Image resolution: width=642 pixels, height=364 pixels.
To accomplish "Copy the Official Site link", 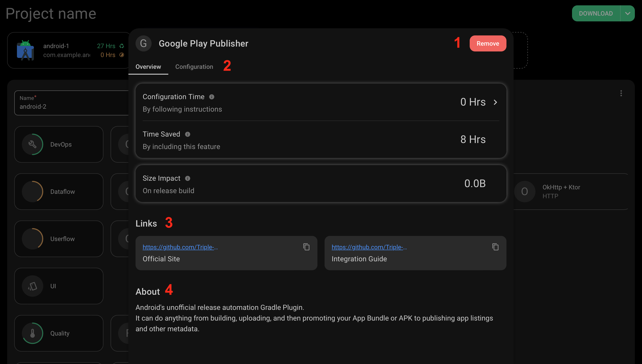I will 306,247.
